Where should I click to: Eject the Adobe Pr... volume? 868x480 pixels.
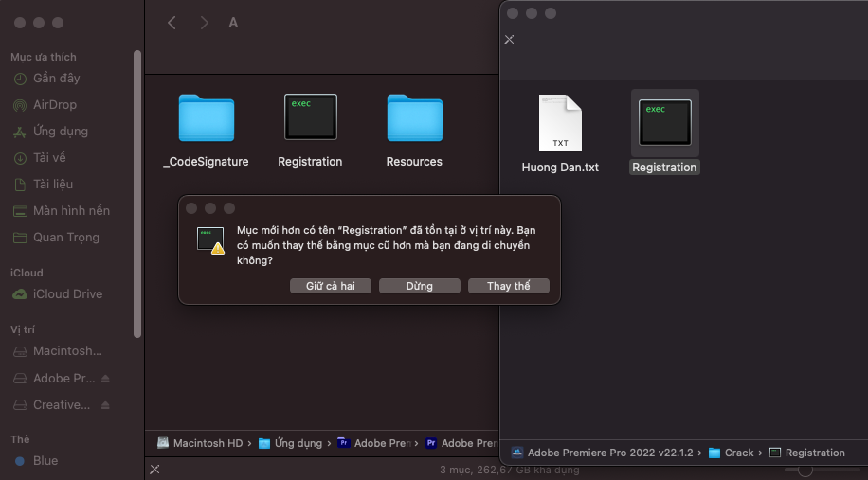click(105, 379)
